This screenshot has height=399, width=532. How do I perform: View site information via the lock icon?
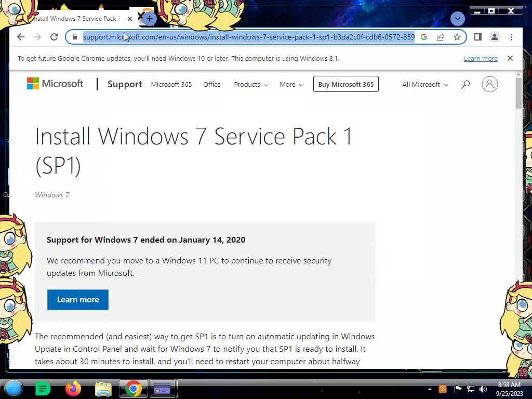click(x=75, y=37)
